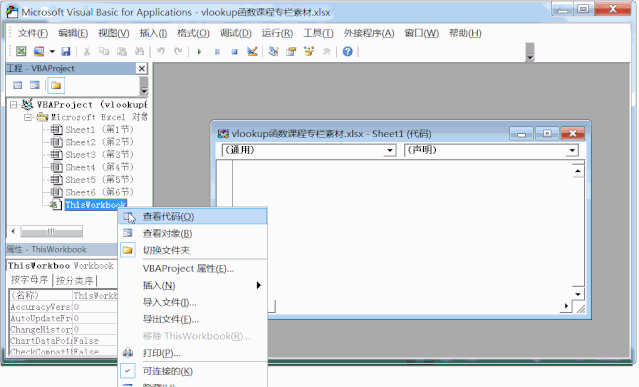Click the Undo toolbar icon
The image size is (639, 387).
pyautogui.click(x=161, y=51)
